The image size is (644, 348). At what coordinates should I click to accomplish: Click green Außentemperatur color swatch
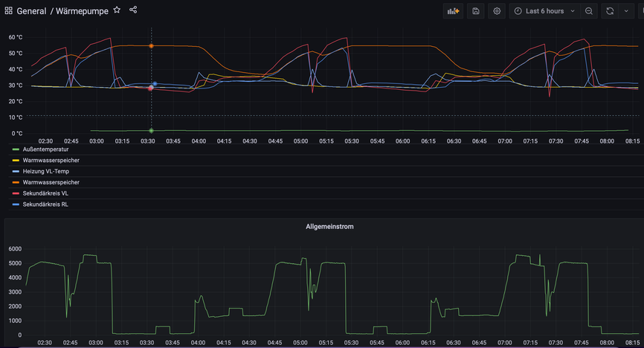(x=16, y=149)
